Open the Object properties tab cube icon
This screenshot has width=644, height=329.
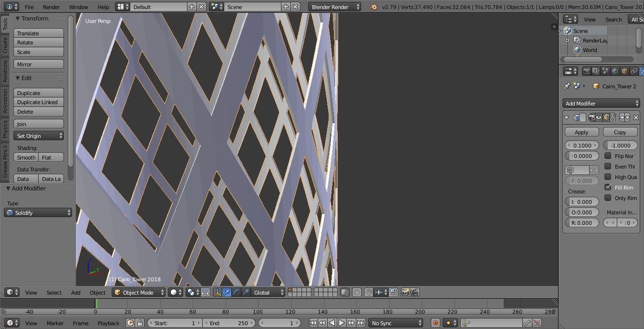click(625, 71)
